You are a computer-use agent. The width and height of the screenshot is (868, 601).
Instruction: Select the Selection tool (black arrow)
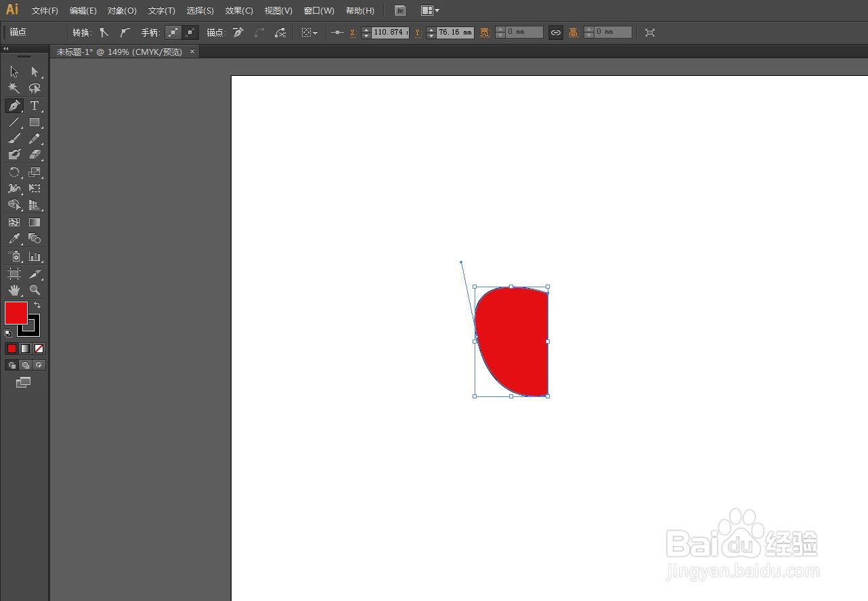tap(14, 72)
